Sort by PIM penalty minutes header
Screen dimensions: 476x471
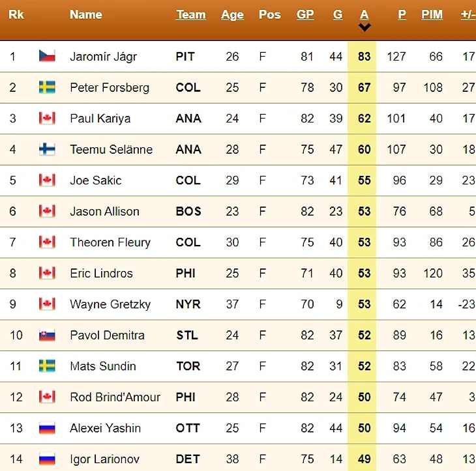432,14
